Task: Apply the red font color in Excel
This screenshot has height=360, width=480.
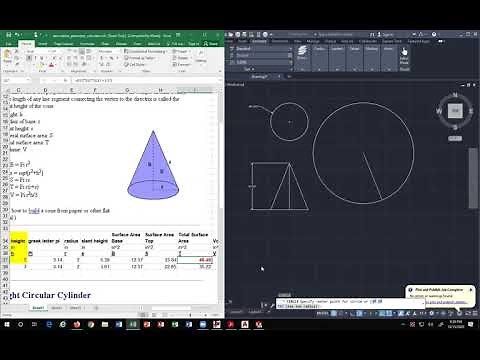Action: pos(51,65)
